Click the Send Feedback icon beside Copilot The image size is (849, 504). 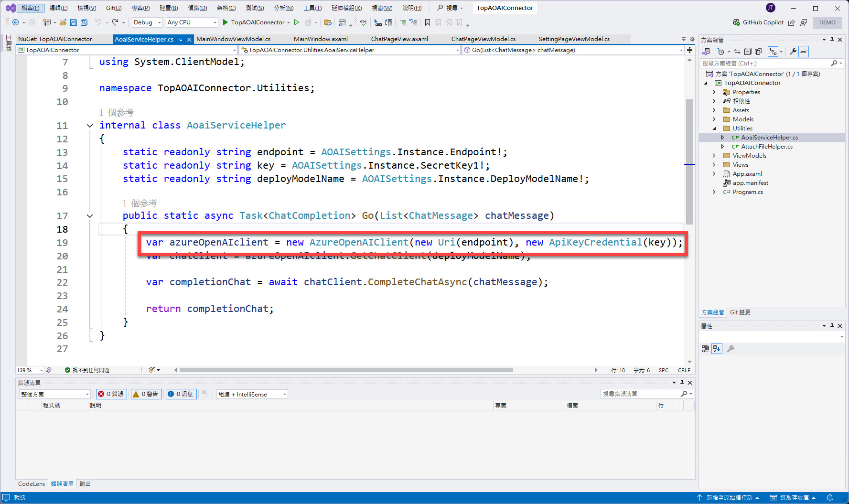804,22
